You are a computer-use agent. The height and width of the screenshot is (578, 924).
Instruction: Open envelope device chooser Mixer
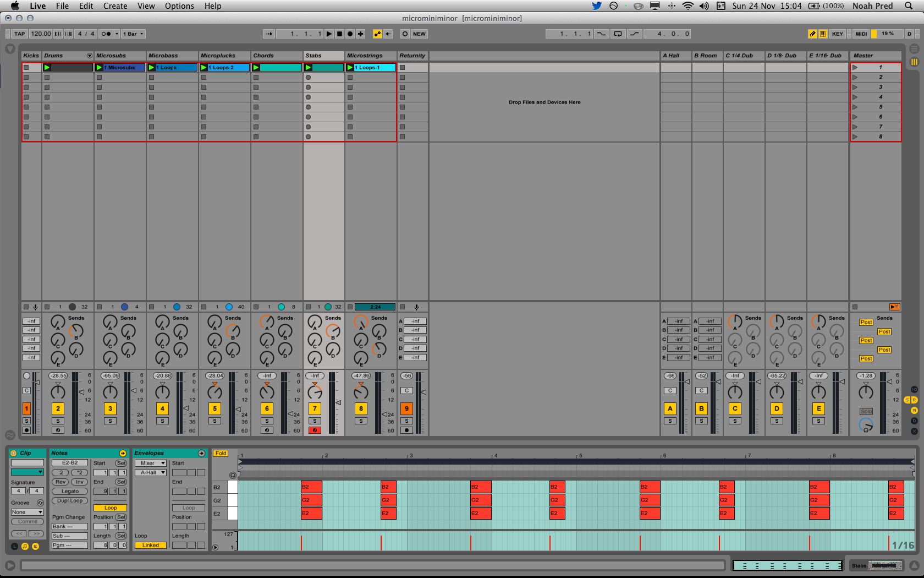(150, 464)
